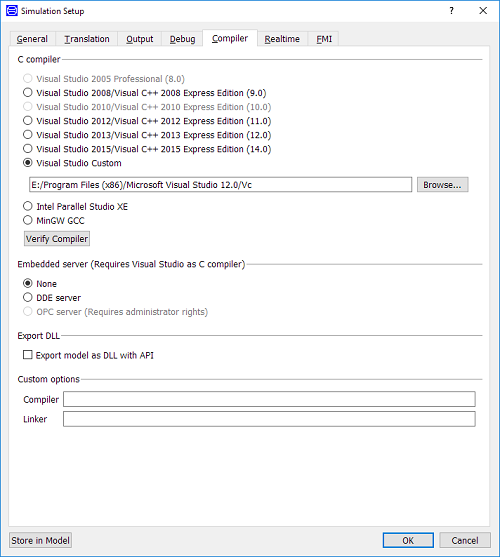The height and width of the screenshot is (557, 500).
Task: Select the Compiler tab
Action: click(x=230, y=38)
